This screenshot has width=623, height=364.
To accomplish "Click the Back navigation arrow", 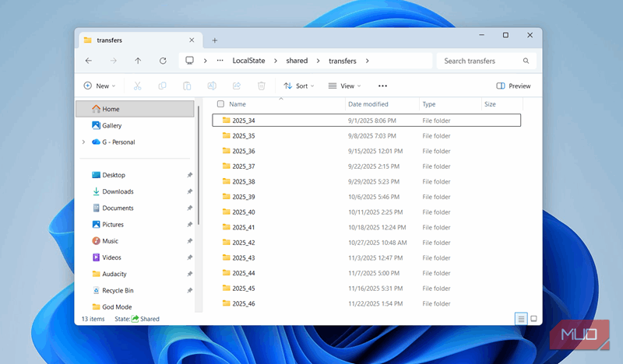I will coord(89,61).
